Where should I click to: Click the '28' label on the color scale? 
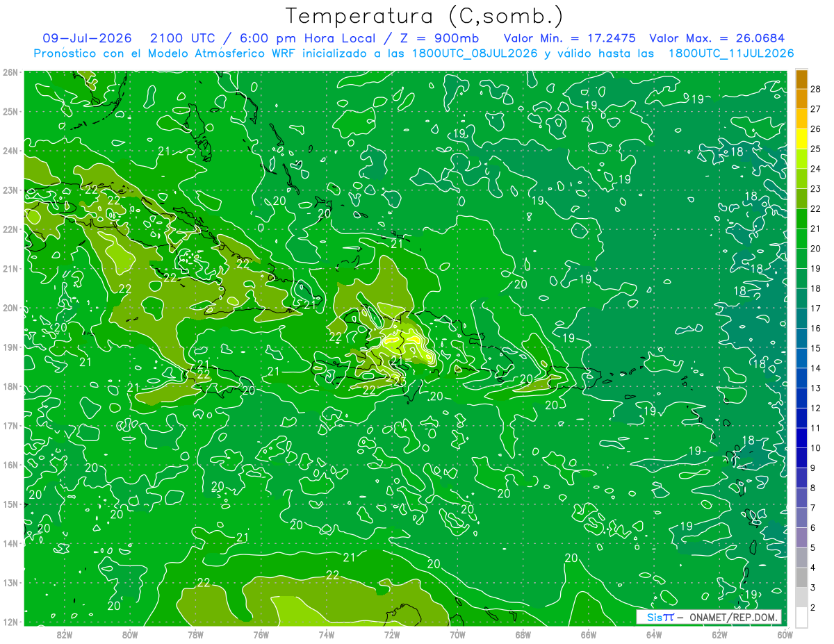point(816,89)
